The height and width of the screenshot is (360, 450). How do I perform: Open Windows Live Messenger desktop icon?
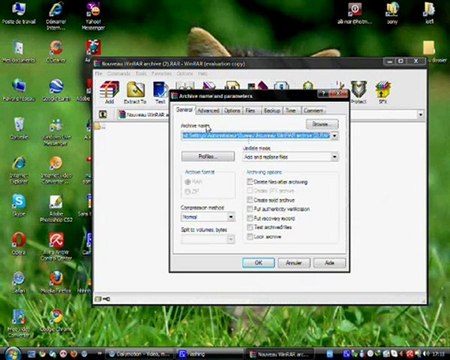(x=56, y=133)
